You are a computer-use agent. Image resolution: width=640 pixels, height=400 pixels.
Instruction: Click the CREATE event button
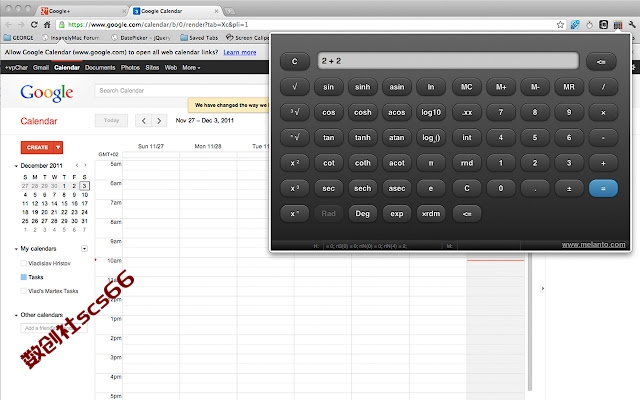tap(37, 147)
